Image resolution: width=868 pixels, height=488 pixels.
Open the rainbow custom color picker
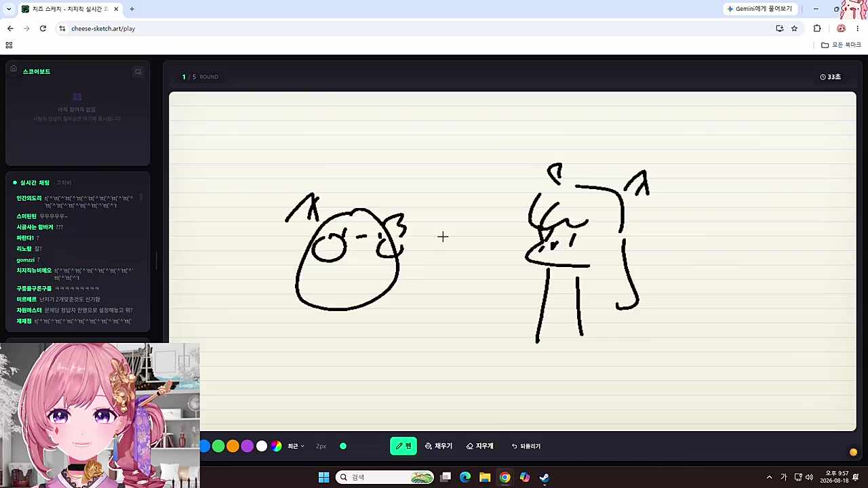click(x=276, y=446)
